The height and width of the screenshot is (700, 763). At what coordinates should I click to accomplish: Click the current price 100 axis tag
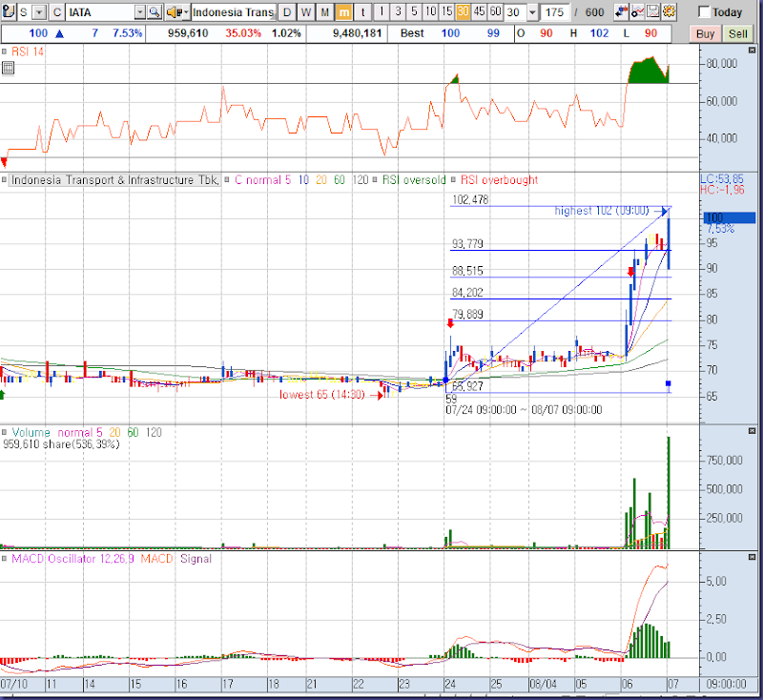tap(729, 217)
